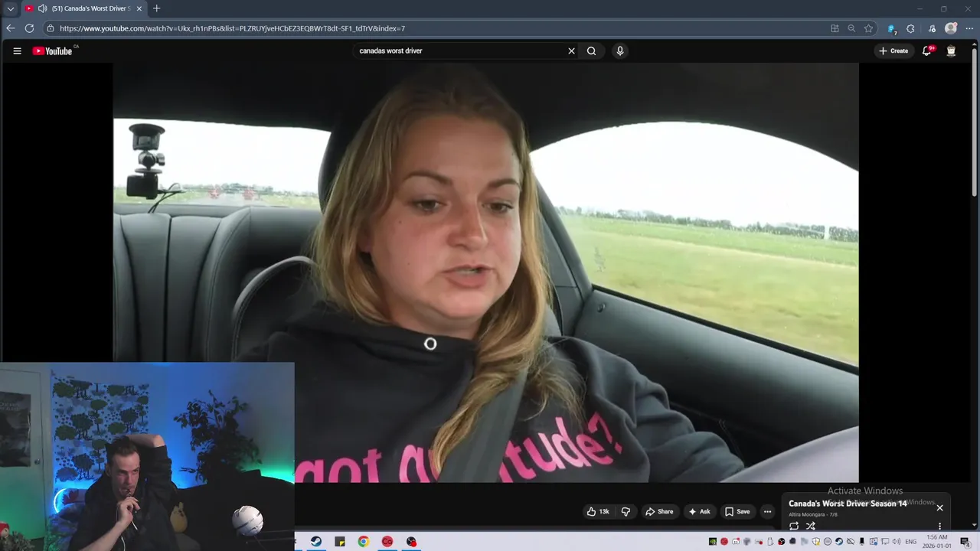Mute tab using speaker icon
Screen dimensions: 980x551
click(x=42, y=8)
